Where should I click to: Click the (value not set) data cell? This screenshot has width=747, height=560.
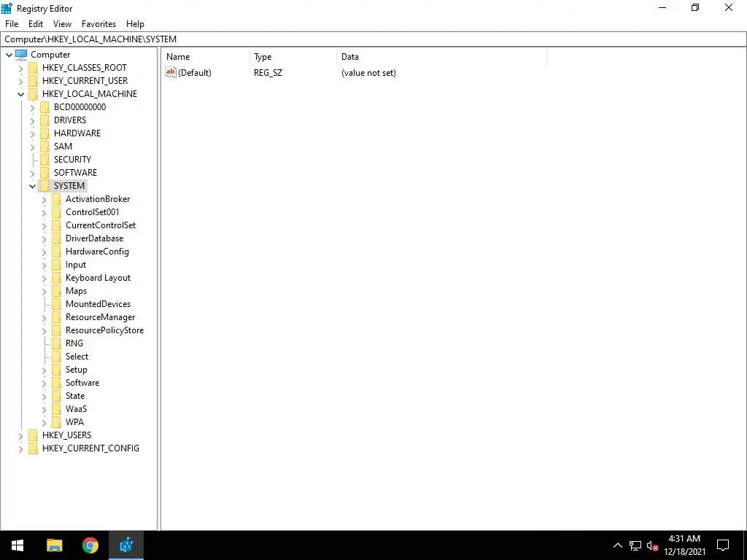[368, 73]
